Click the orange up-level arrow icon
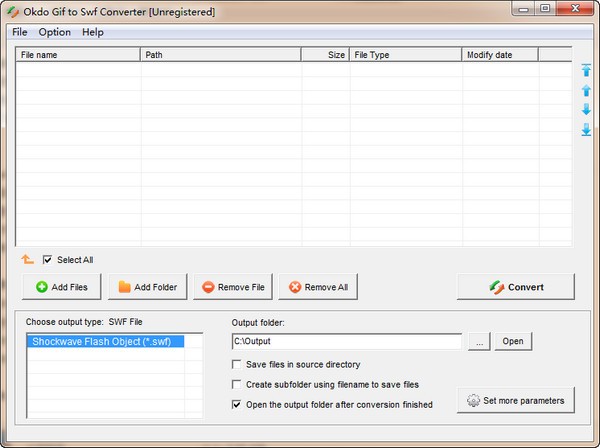 28,259
